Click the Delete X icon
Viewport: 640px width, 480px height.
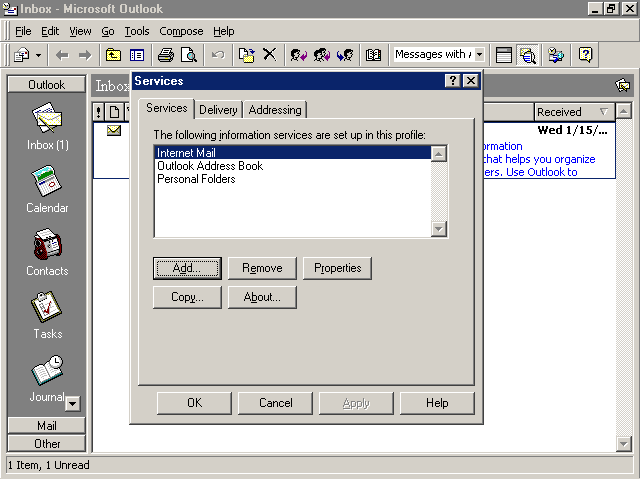point(269,54)
